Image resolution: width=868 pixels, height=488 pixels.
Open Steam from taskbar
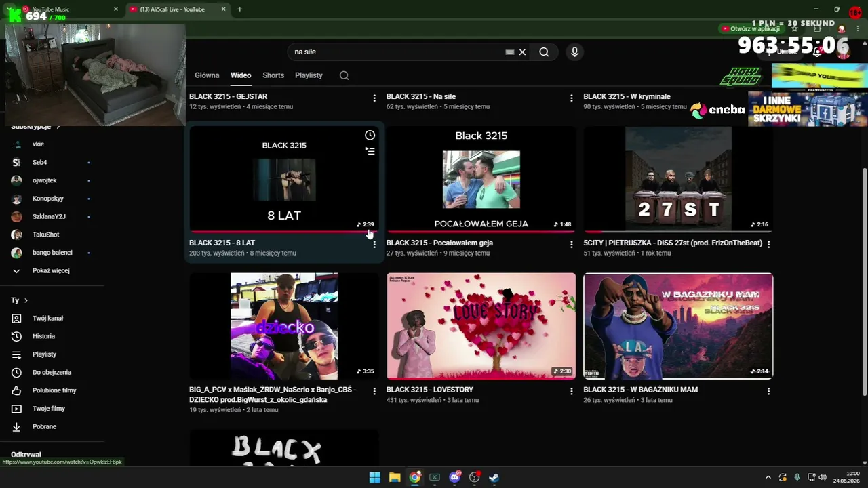point(494,477)
